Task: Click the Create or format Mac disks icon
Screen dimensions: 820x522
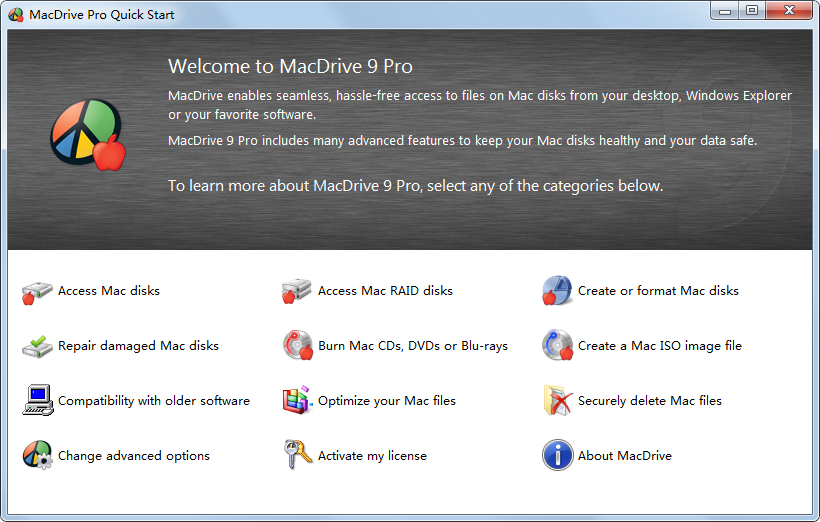Action: pyautogui.click(x=557, y=290)
